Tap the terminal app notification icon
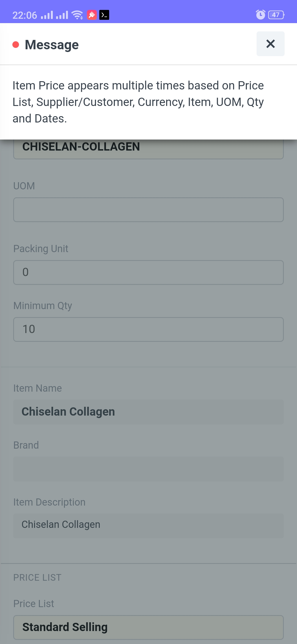The height and width of the screenshot is (644, 297). click(x=104, y=15)
